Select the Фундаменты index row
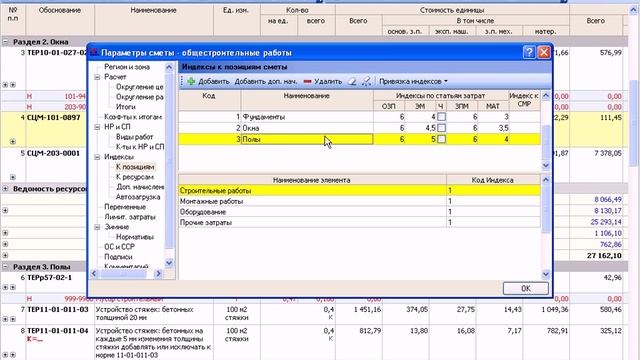The height and width of the screenshot is (360, 640). point(359,117)
